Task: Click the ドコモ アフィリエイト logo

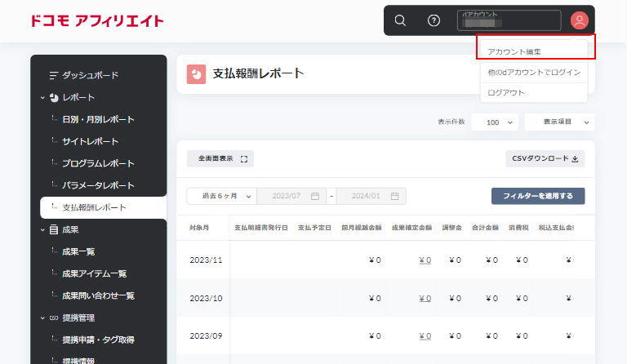Action: click(x=98, y=20)
